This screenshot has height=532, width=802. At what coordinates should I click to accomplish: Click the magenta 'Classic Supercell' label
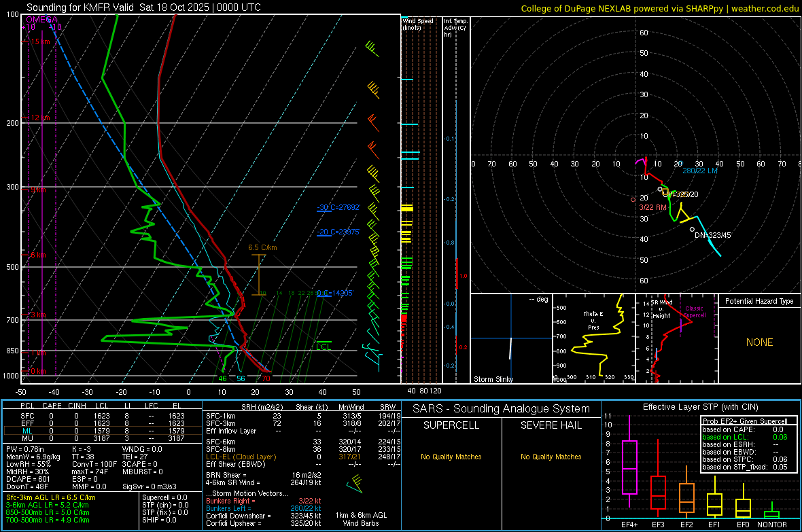click(695, 312)
